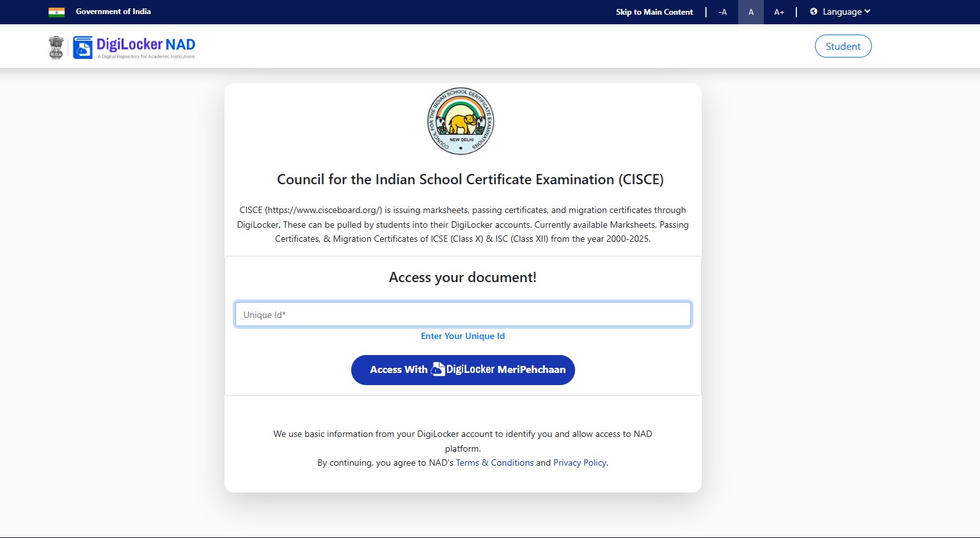
Task: Click the 'Enter Your Unique Id' hint text
Action: coord(463,336)
